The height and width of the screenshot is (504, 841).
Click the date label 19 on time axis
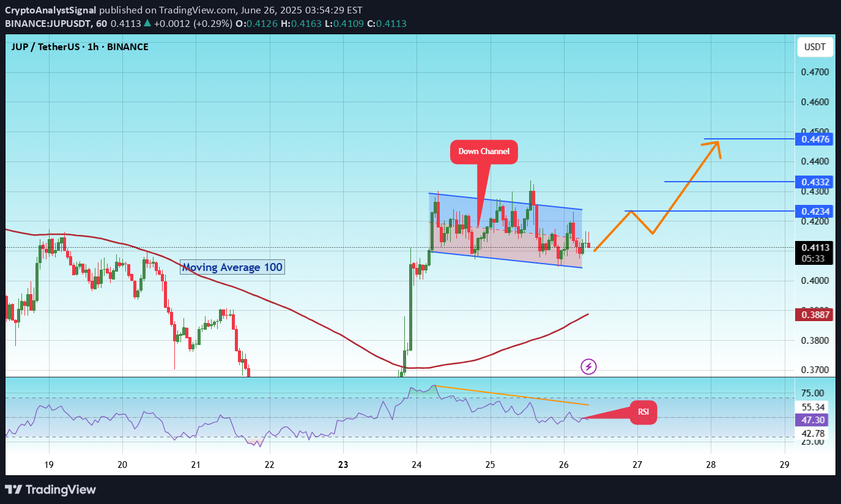coord(49,464)
